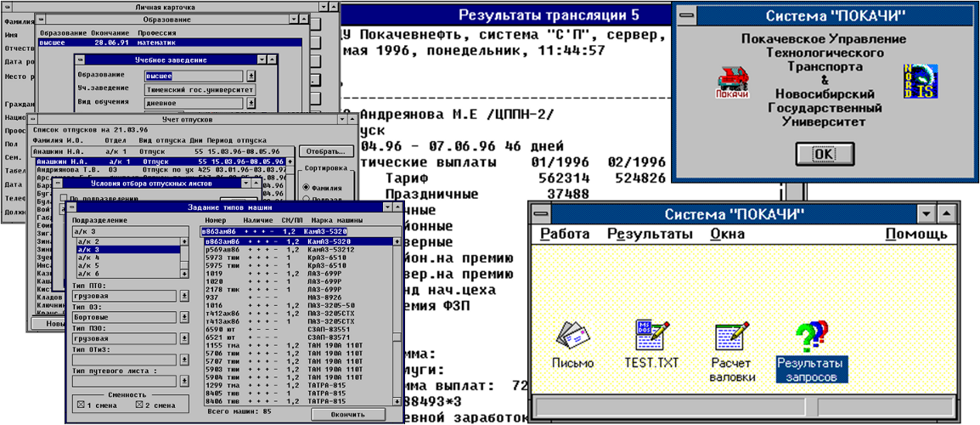
Task: Open system menu of Задание типов машин window
Action: click(72, 207)
